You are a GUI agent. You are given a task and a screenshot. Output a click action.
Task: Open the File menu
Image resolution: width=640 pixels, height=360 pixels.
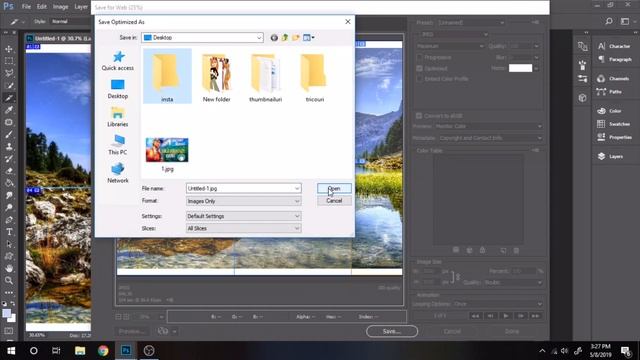[x=26, y=7]
